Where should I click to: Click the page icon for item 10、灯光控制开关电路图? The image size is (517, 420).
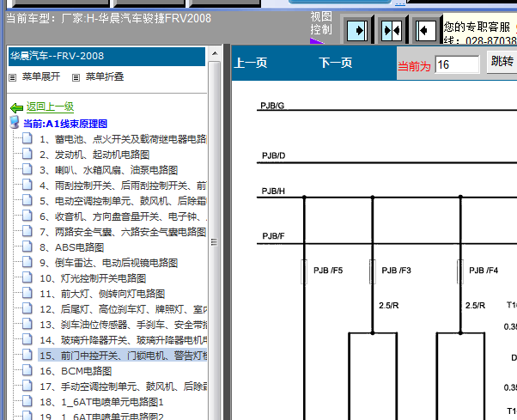point(27,277)
